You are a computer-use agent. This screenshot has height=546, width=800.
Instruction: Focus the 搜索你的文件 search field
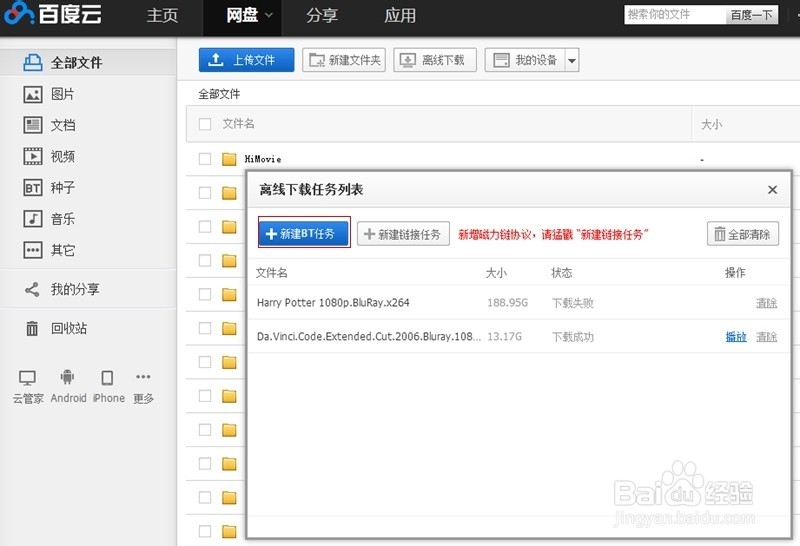coord(674,15)
